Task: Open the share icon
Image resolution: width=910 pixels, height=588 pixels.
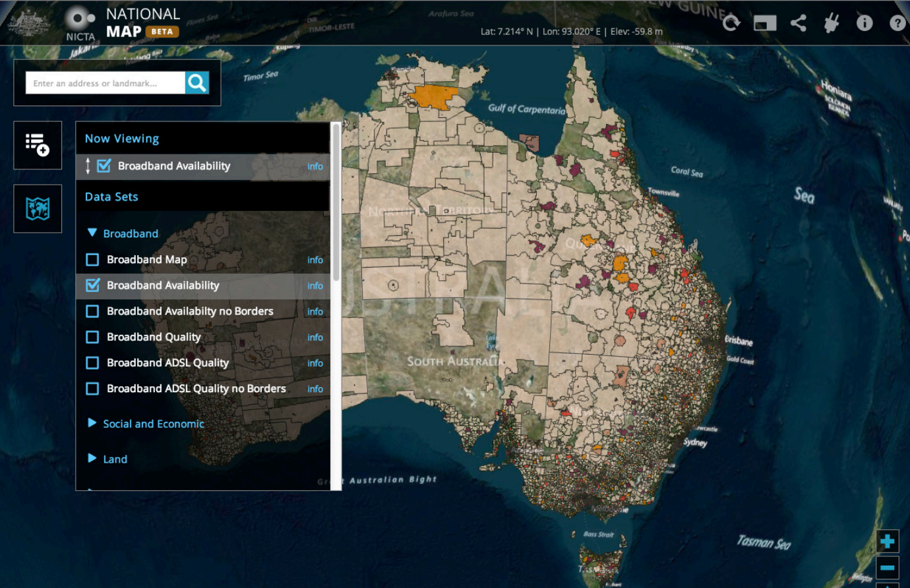Action: pyautogui.click(x=799, y=23)
